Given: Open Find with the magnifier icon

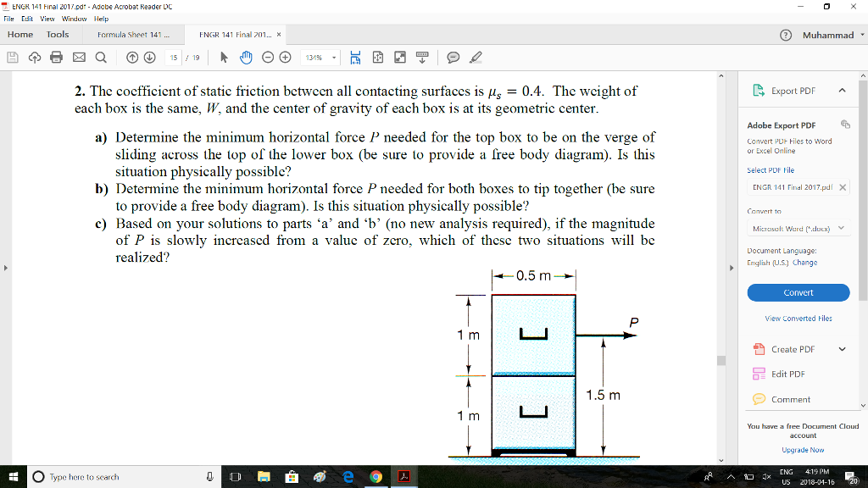Looking at the screenshot, I should pyautogui.click(x=102, y=57).
